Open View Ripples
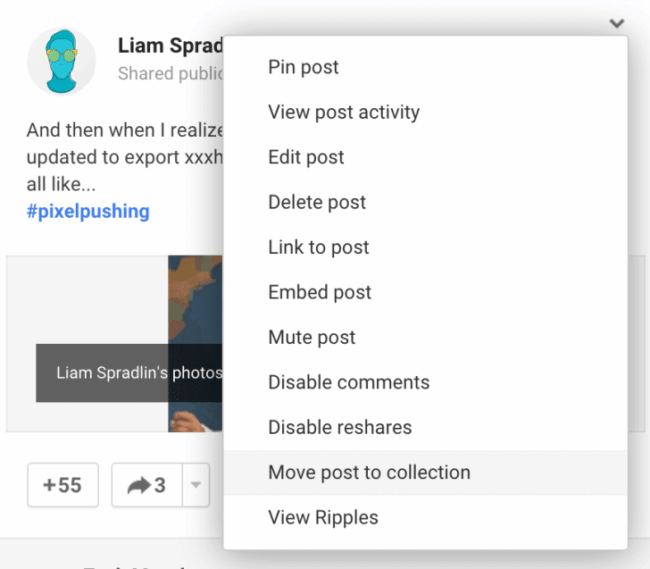 (x=322, y=517)
